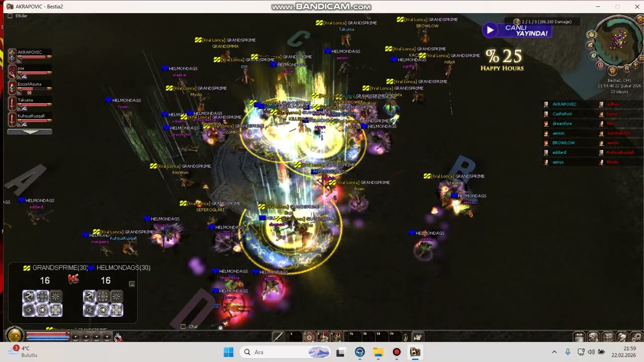The width and height of the screenshot is (644, 362).
Task: Toggle the Etkiler checkbox
Action: click(x=10, y=16)
